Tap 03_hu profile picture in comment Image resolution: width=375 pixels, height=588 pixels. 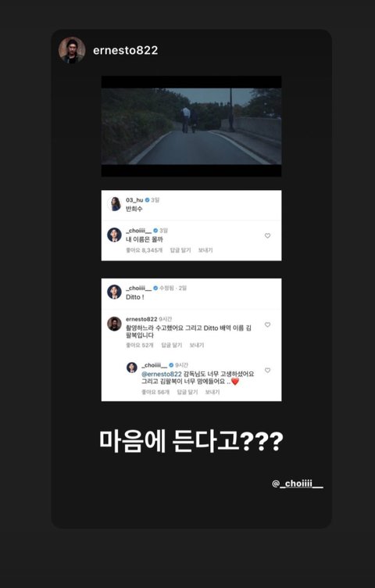tap(114, 203)
